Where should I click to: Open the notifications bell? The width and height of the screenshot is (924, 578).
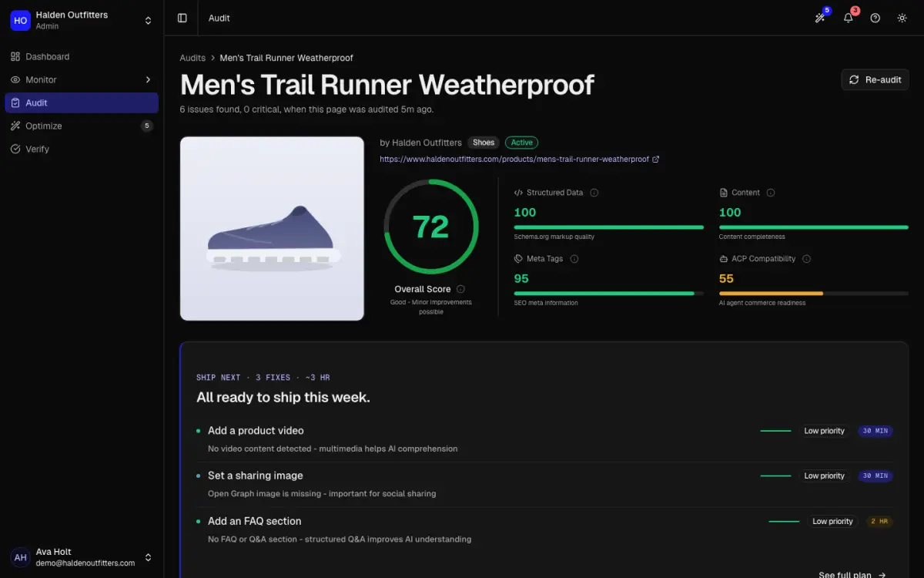pyautogui.click(x=849, y=18)
